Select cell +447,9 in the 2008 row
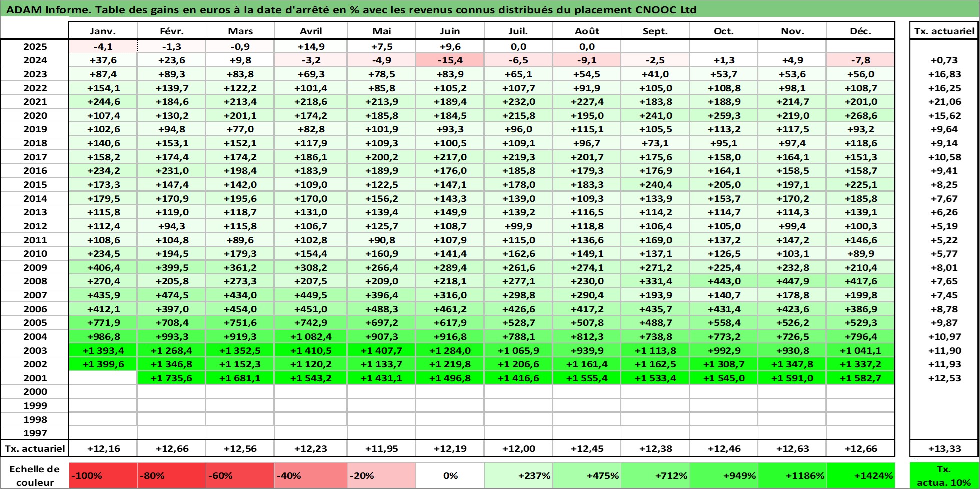 (792, 281)
